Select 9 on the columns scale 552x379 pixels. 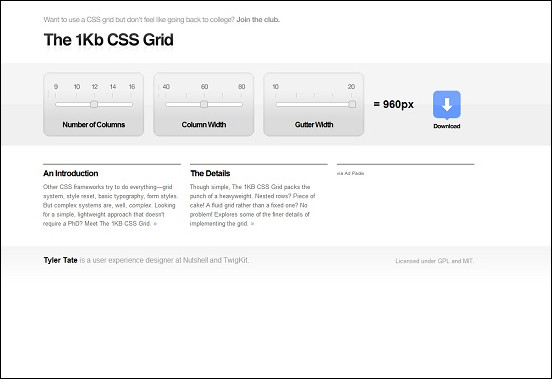[x=56, y=87]
